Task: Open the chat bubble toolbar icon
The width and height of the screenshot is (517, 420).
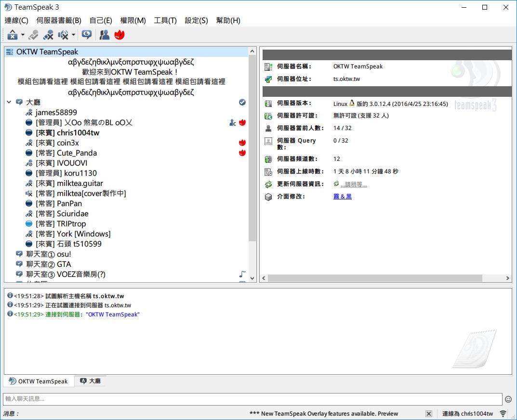Action: pos(87,35)
